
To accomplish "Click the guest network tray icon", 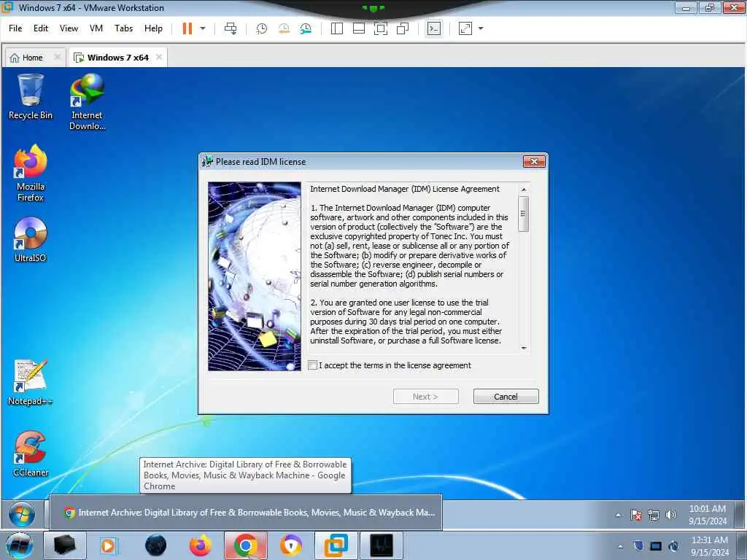I will (x=654, y=515).
